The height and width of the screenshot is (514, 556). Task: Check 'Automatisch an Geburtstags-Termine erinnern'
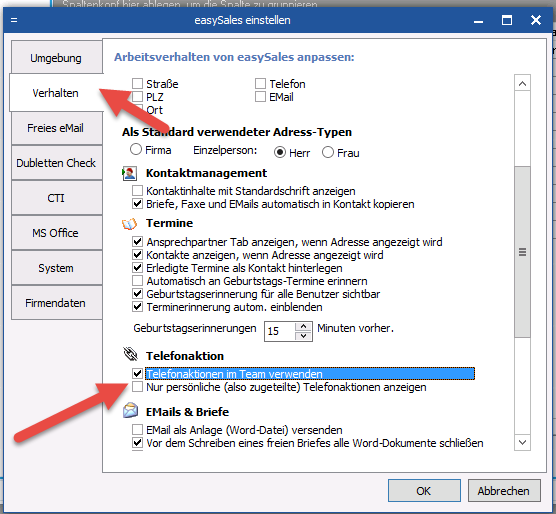click(x=137, y=281)
